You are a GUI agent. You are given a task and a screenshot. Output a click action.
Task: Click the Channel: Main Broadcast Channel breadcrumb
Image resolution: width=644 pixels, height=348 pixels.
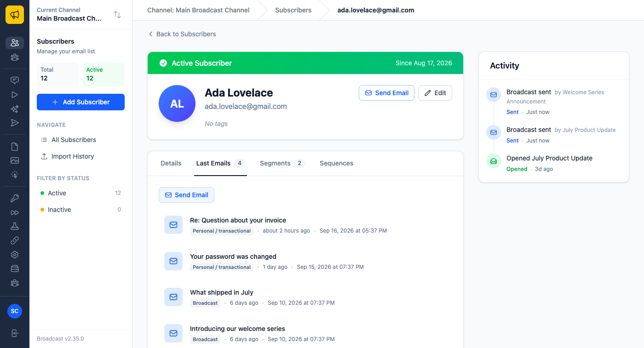[198, 10]
